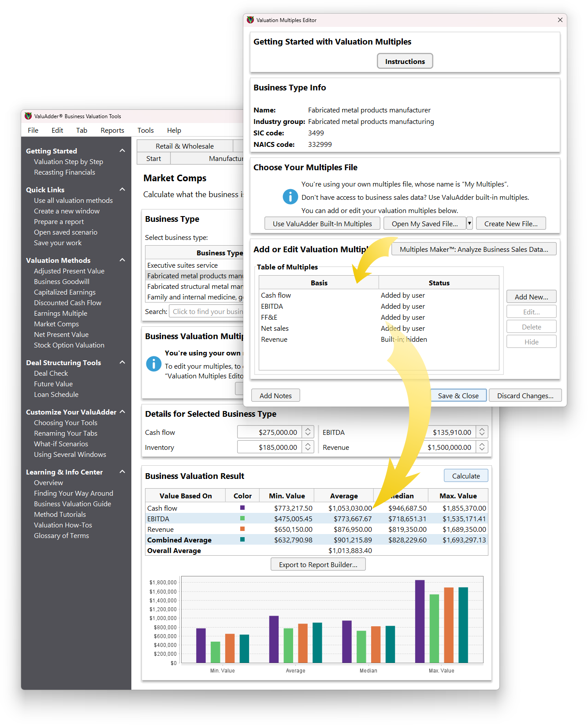The height and width of the screenshot is (725, 588).
Task: Open the File menu
Action: [33, 130]
